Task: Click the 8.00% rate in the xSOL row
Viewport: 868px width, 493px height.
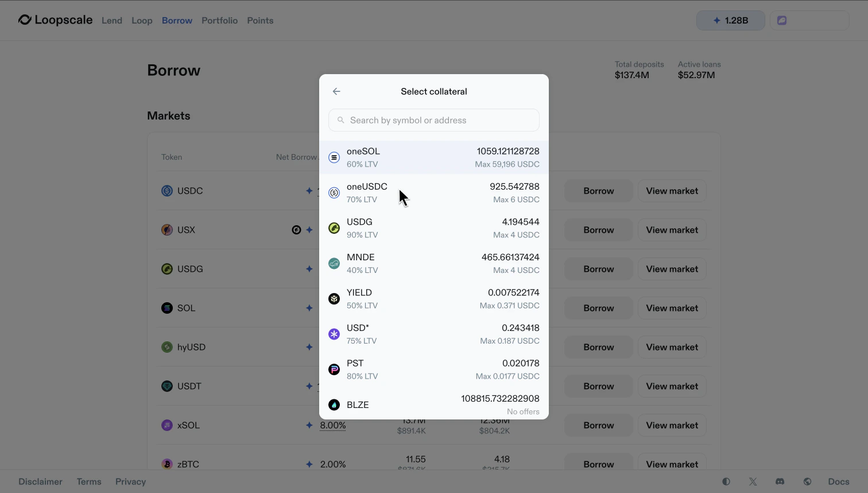Action: (x=333, y=425)
